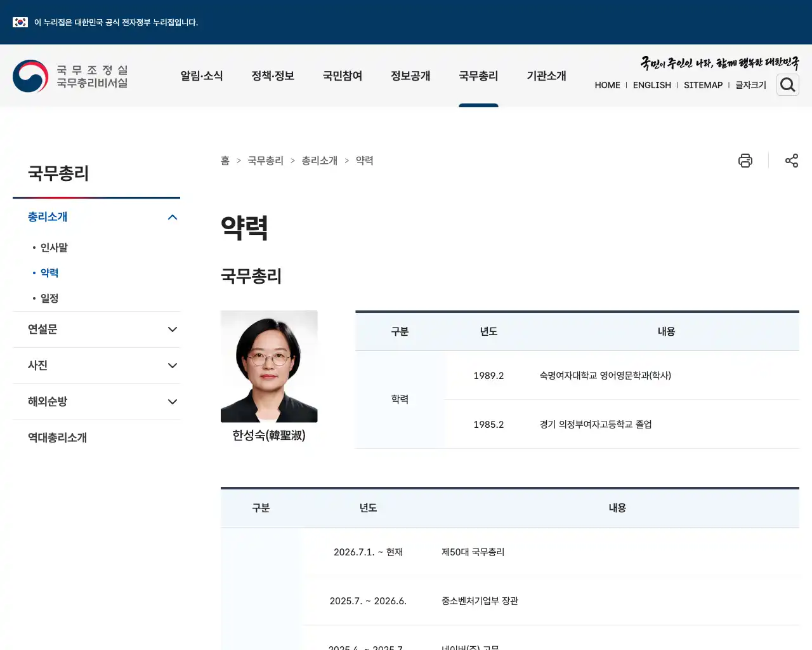The image size is (812, 650).
Task: Click the 글자크기 font size option
Action: tap(750, 85)
